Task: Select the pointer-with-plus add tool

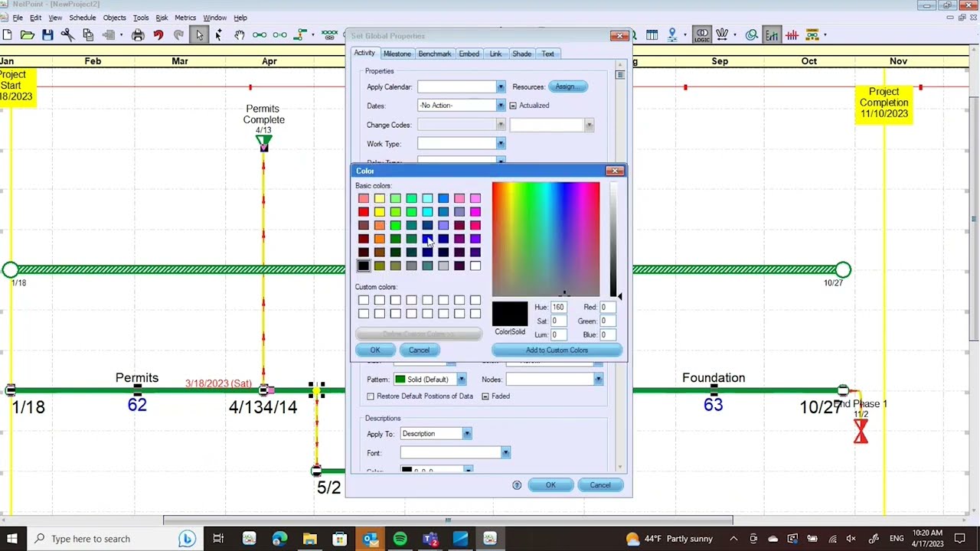Action: click(219, 34)
